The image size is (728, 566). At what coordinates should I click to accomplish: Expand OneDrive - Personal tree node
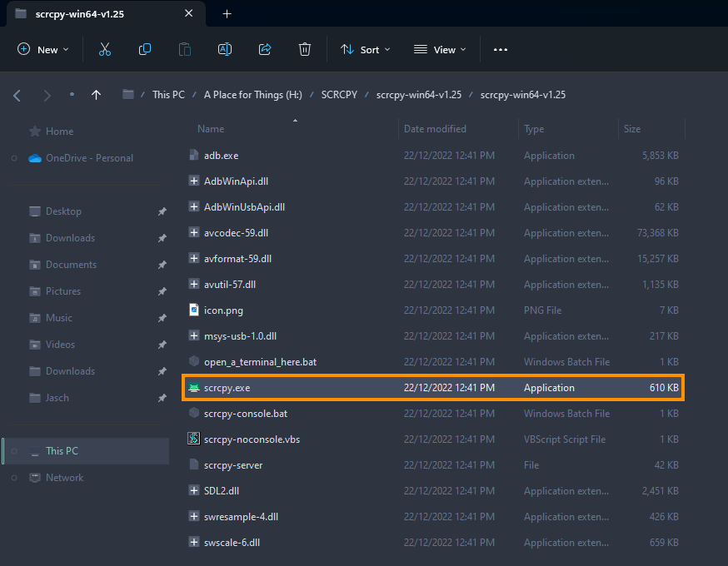pyautogui.click(x=14, y=158)
